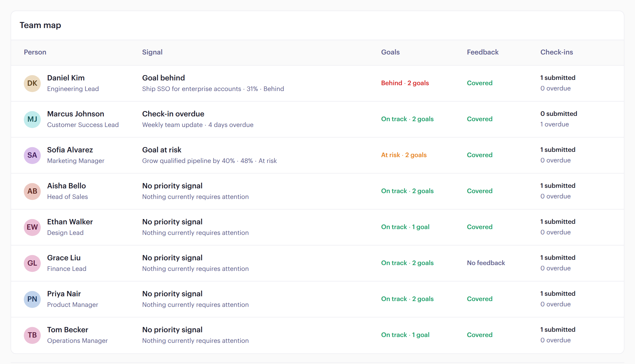Click Ethan Walker's 'On track · 1 goal'
Image resolution: width=635 pixels, height=364 pixels.
click(405, 227)
